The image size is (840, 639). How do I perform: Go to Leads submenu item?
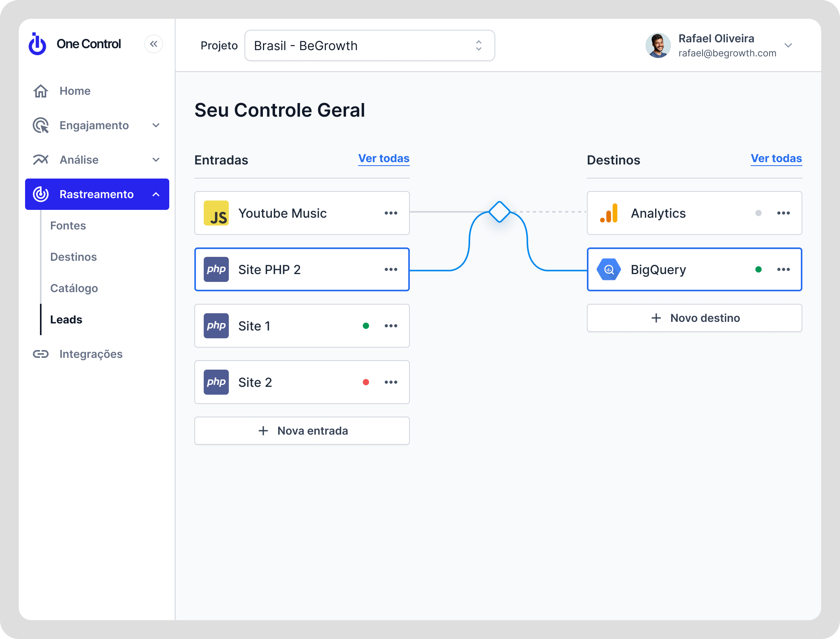[66, 319]
